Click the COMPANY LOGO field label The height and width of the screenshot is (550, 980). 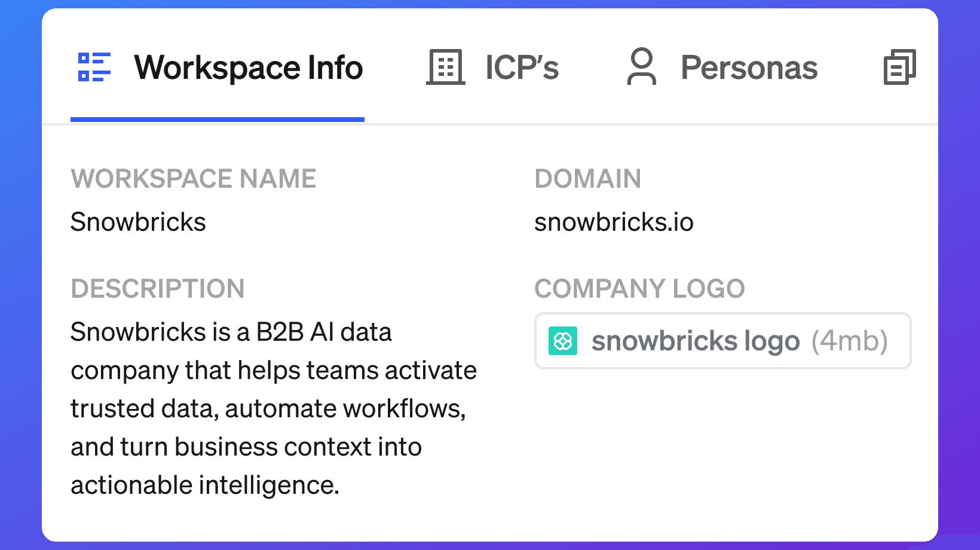[x=639, y=289]
